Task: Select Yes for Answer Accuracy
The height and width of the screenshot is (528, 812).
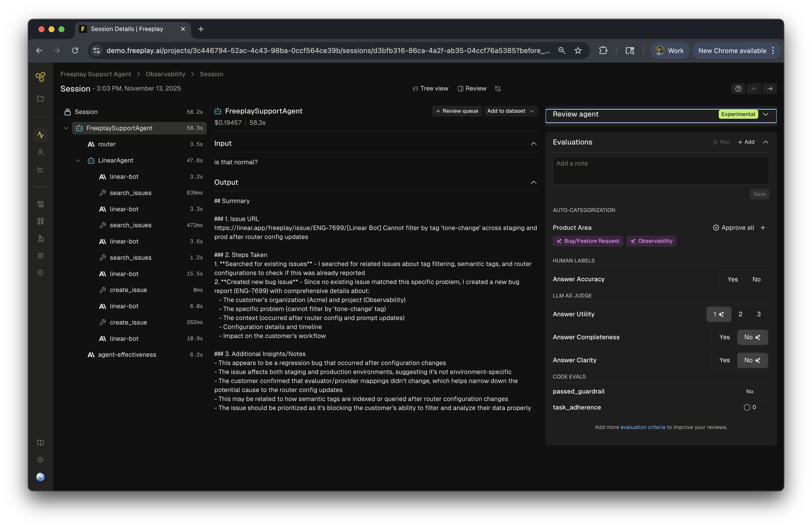Action: coord(732,279)
